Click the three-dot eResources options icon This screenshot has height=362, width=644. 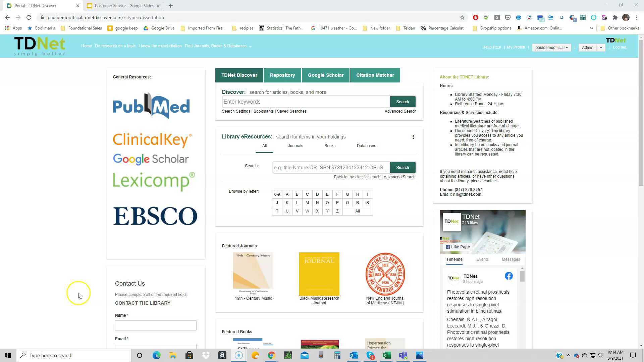413,137
